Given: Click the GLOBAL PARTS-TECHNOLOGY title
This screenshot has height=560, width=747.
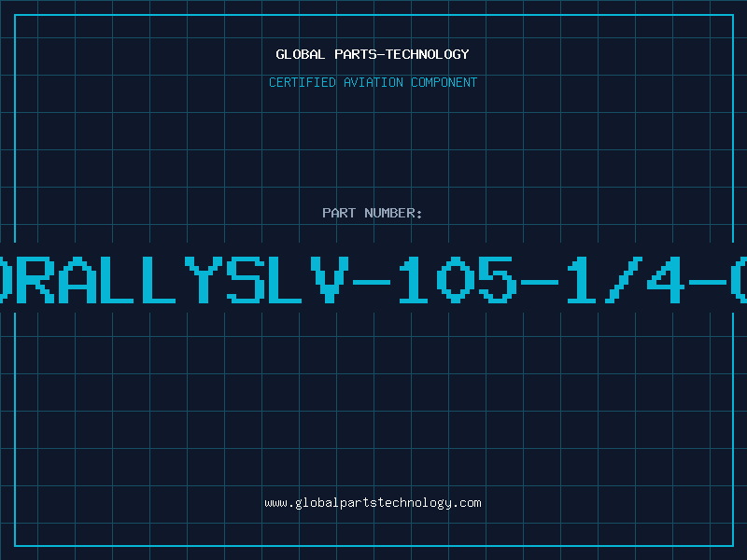Looking at the screenshot, I should click(x=373, y=54).
